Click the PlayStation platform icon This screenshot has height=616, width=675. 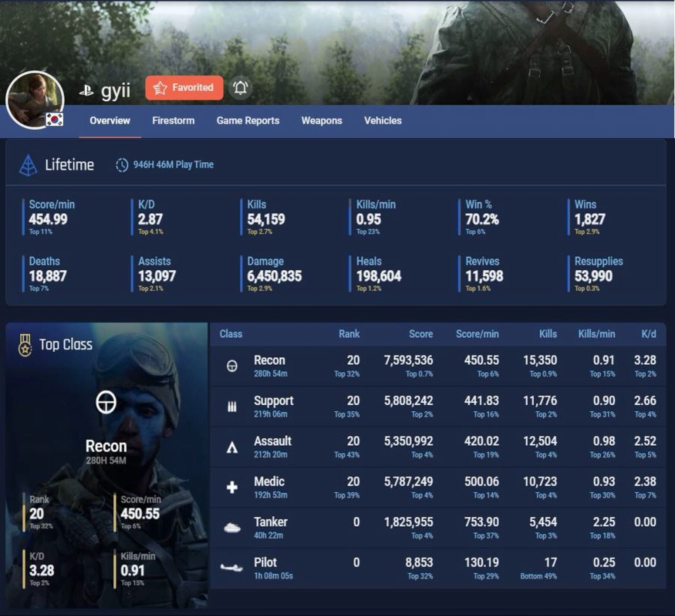point(87,92)
